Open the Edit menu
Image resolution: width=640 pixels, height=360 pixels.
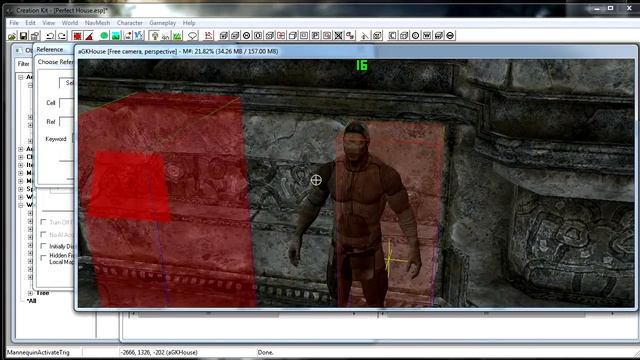[x=30, y=23]
